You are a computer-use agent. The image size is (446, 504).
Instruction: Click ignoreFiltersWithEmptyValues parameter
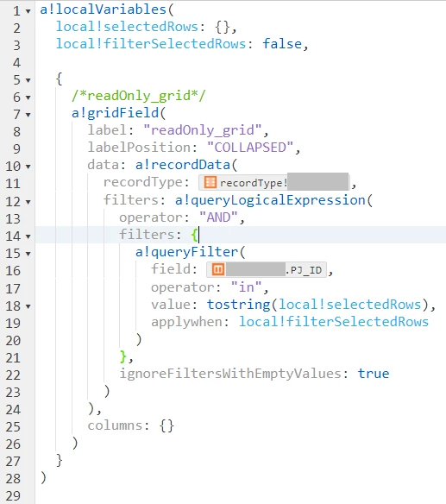(x=230, y=374)
